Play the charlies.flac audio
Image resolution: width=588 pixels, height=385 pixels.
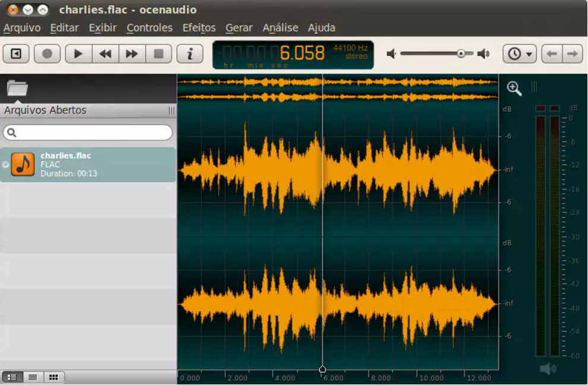(x=78, y=53)
